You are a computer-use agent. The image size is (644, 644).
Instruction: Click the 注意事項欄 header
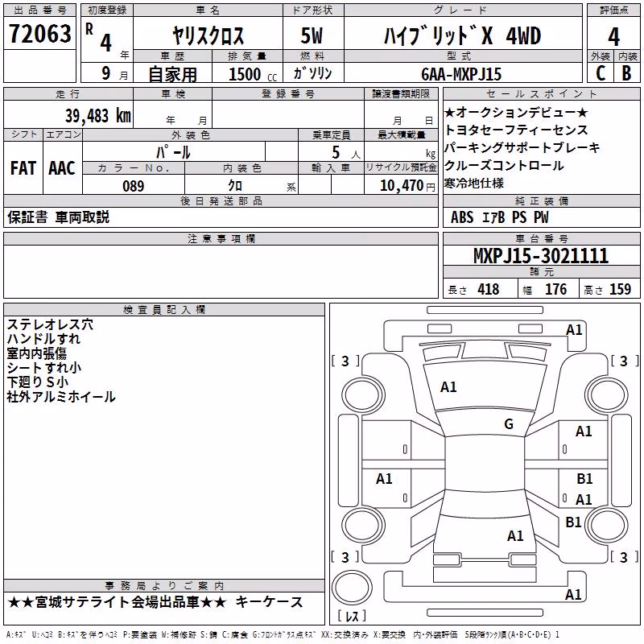click(221, 238)
